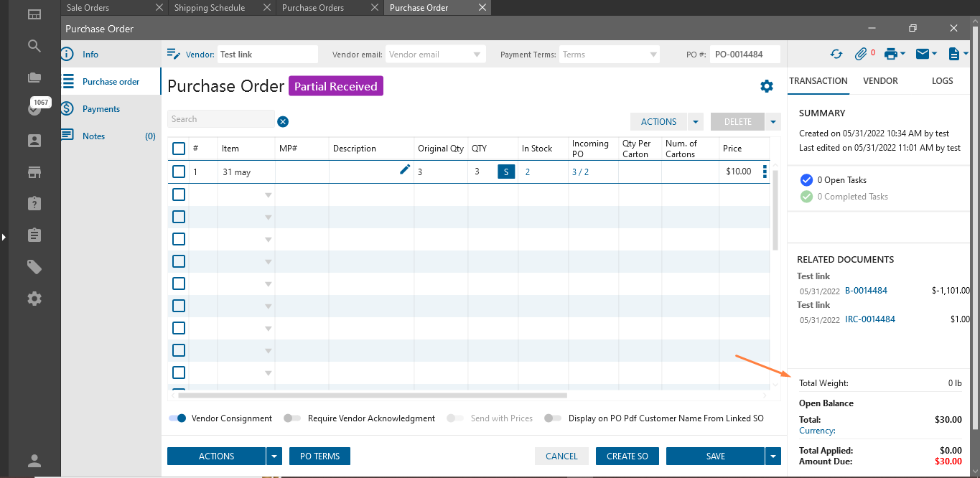Open row options three-dot menu
Viewport: 980px width, 478px height.
pos(765,172)
